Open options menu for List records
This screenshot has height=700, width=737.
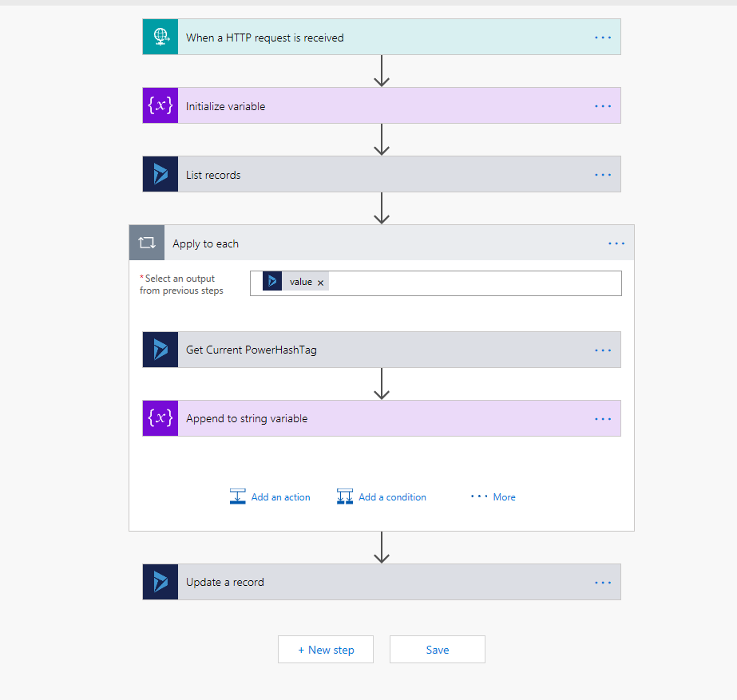[x=603, y=175]
